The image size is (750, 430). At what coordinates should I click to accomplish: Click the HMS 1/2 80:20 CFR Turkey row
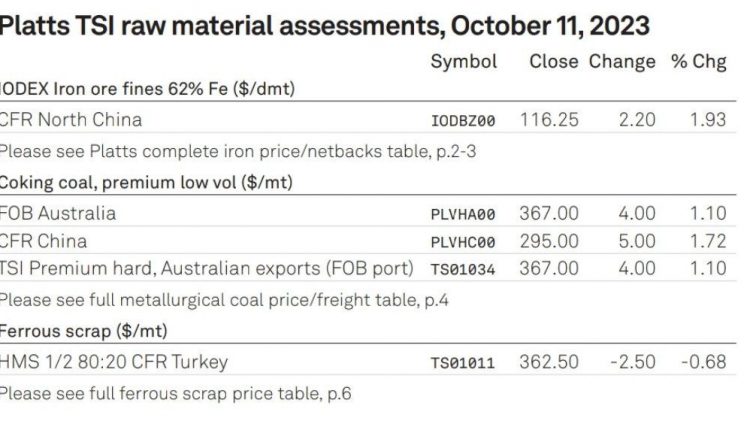coord(367,362)
